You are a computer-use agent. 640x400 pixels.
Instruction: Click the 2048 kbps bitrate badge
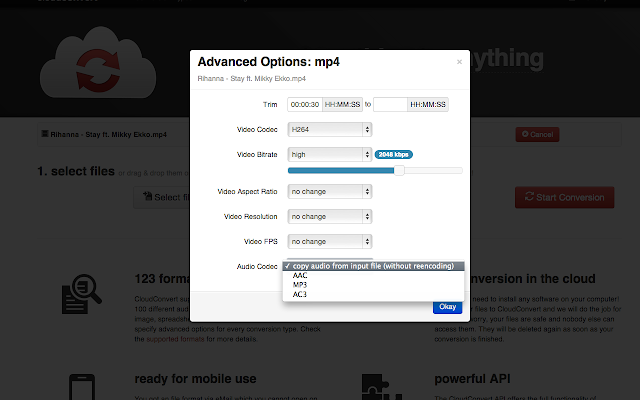(393, 155)
